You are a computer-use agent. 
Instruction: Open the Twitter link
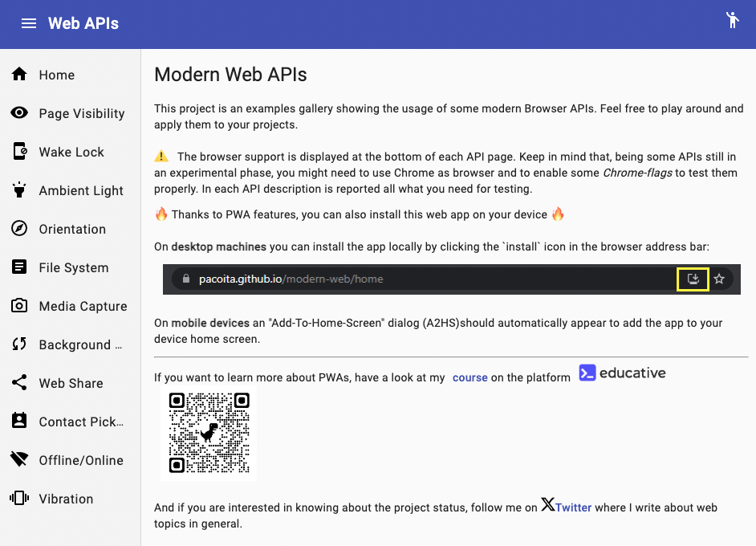tap(573, 507)
